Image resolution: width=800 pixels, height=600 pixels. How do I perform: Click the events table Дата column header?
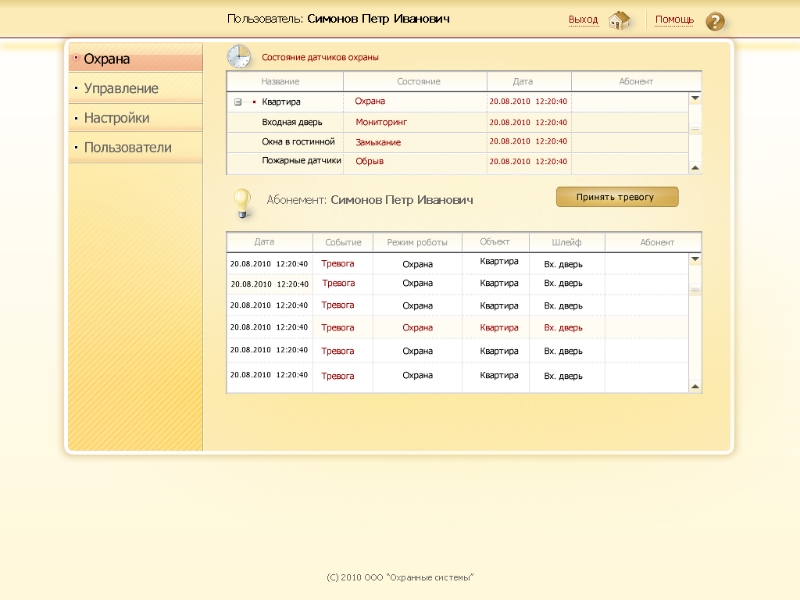coord(269,242)
